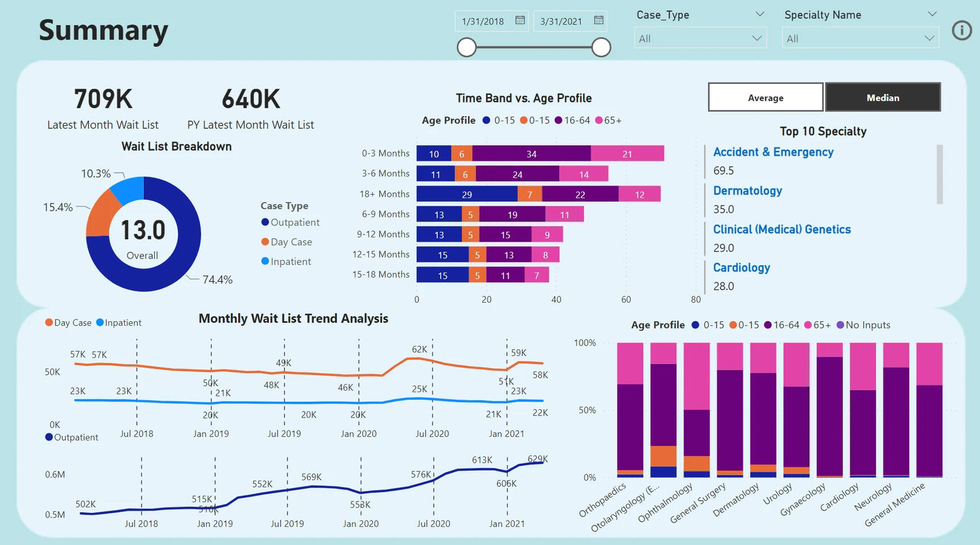Select the Cardiology entry in specialty list
The width and height of the screenshot is (980, 545).
(x=741, y=268)
